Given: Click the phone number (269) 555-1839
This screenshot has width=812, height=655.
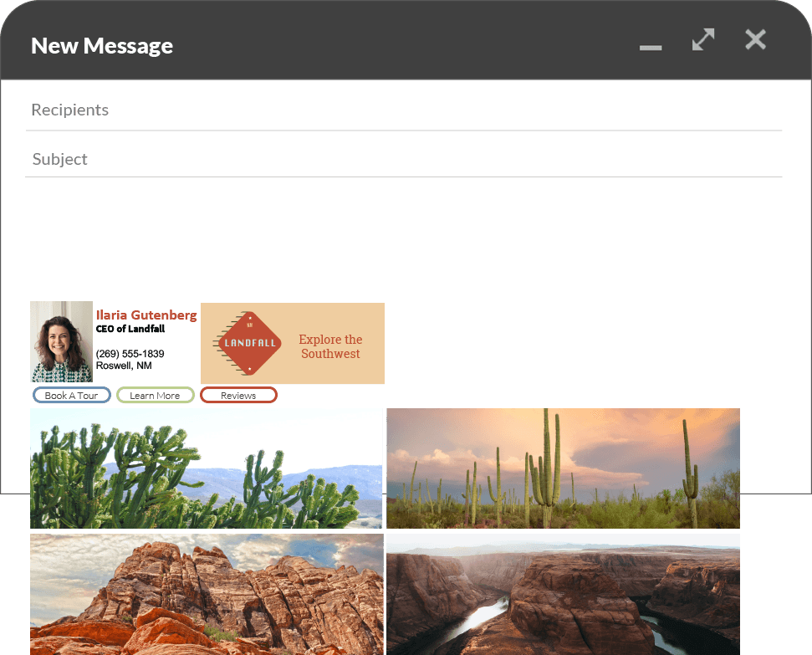Looking at the screenshot, I should coord(130,354).
